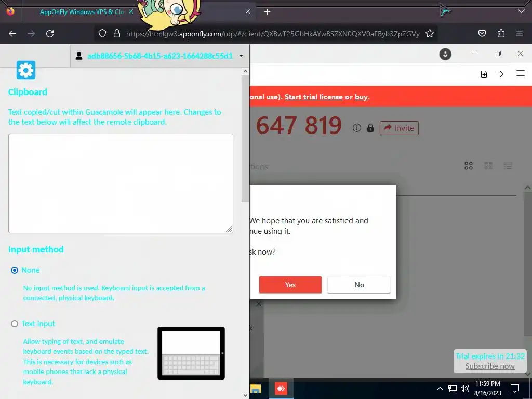Click the Firefox back arrow

12,34
